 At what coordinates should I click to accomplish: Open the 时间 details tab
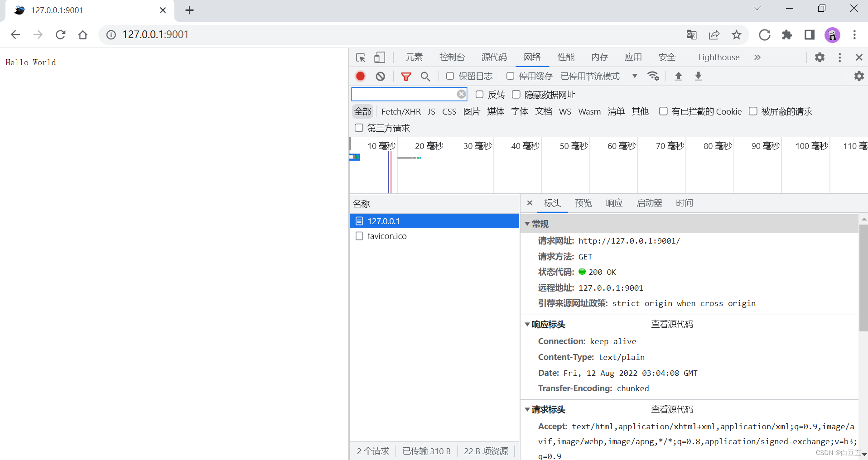coord(685,203)
